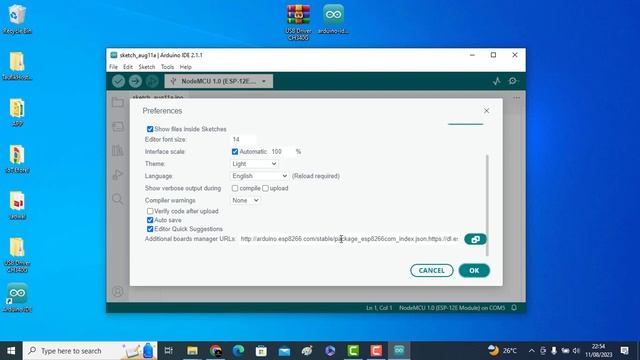Image resolution: width=640 pixels, height=360 pixels.
Task: Click the Arduino IDE taskbar icon
Action: pos(399,351)
